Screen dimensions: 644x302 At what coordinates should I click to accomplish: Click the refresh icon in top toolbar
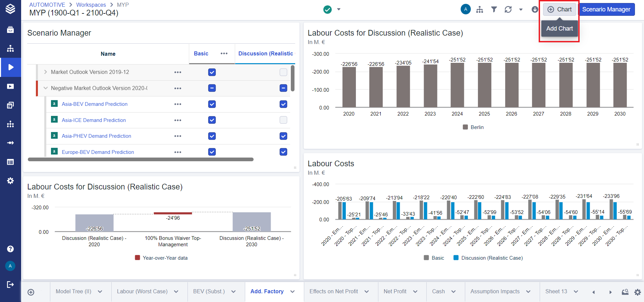508,9
